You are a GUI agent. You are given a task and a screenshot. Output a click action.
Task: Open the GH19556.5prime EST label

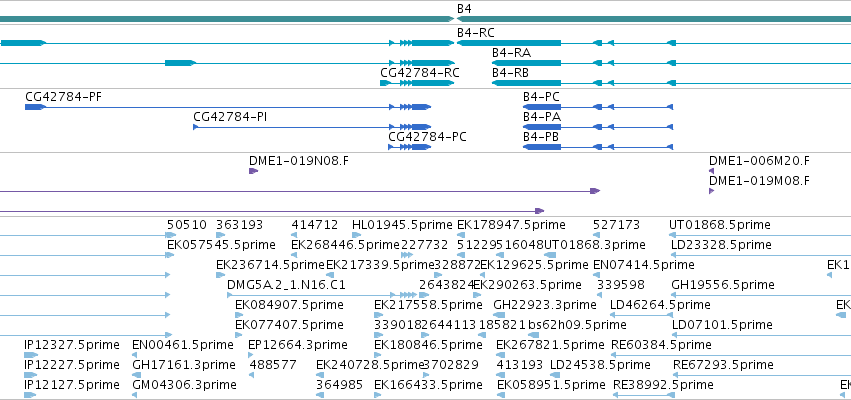(x=723, y=285)
